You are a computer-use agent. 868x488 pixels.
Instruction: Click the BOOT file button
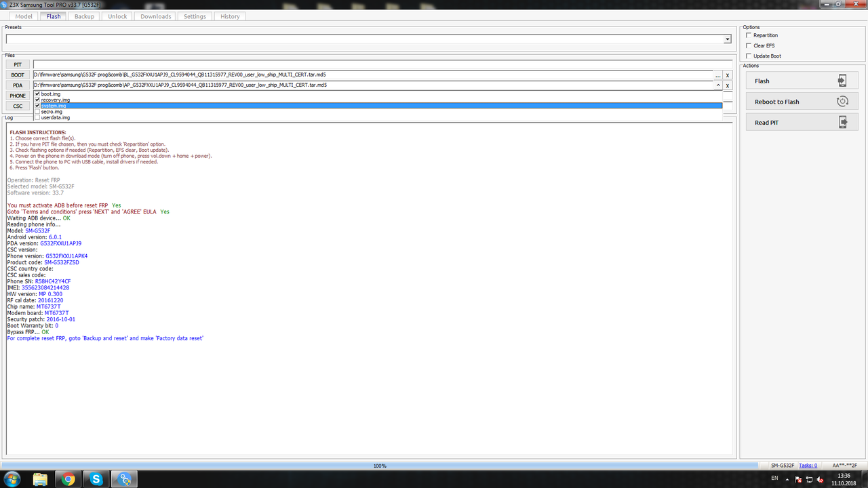(x=18, y=75)
